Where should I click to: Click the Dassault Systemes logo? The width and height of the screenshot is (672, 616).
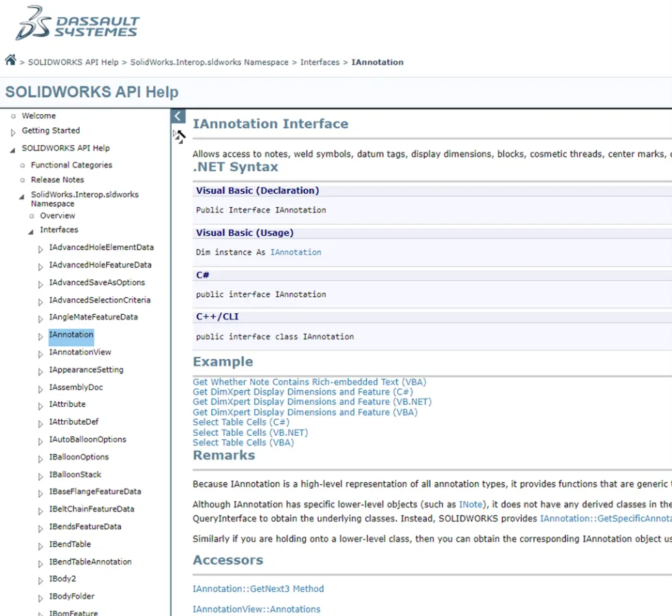[x=78, y=23]
